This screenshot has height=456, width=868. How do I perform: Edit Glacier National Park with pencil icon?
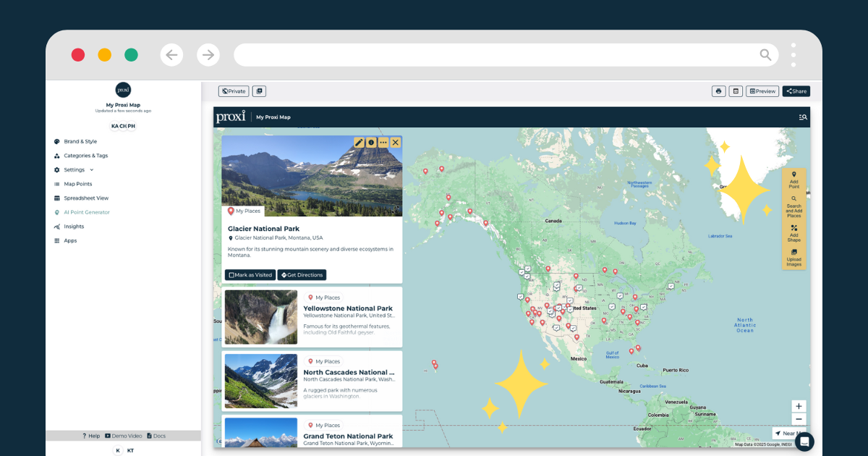(x=359, y=143)
